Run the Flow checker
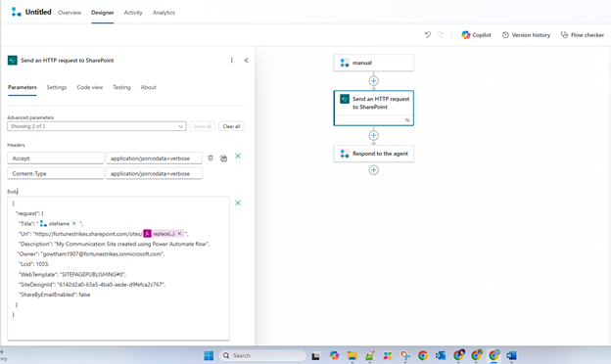 click(583, 34)
